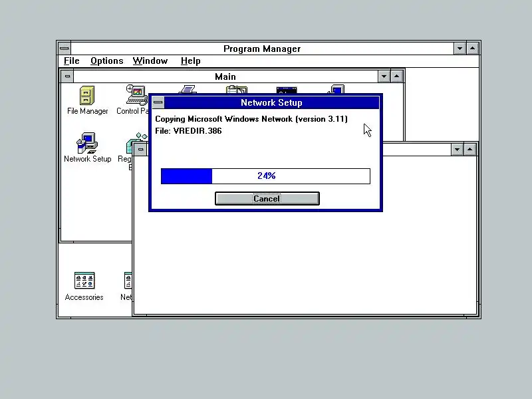The image size is (532, 399).
Task: Minimize the Main group window
Action: pyautogui.click(x=384, y=76)
